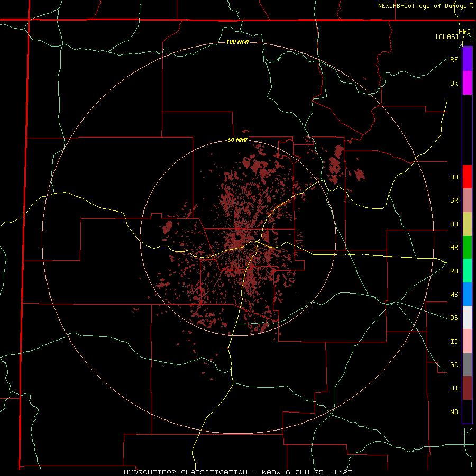Click the ND legend label

pyautogui.click(x=454, y=412)
